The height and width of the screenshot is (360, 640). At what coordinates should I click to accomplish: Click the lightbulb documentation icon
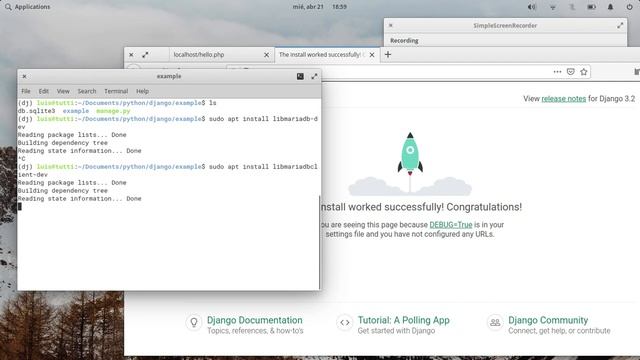(194, 322)
